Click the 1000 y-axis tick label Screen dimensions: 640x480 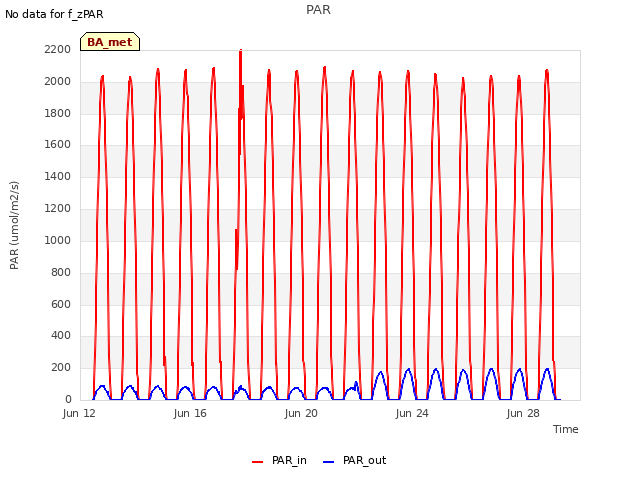[x=58, y=240]
